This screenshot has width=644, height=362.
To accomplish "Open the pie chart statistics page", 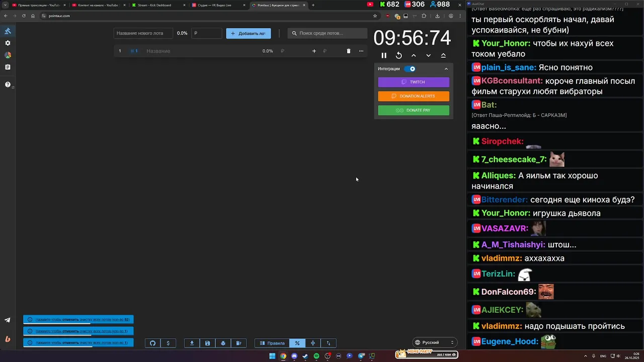I will pos(8,55).
